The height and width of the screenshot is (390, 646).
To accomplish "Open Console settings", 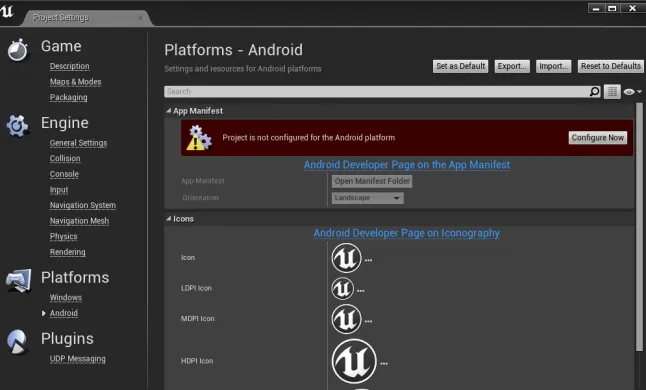I will [64, 174].
